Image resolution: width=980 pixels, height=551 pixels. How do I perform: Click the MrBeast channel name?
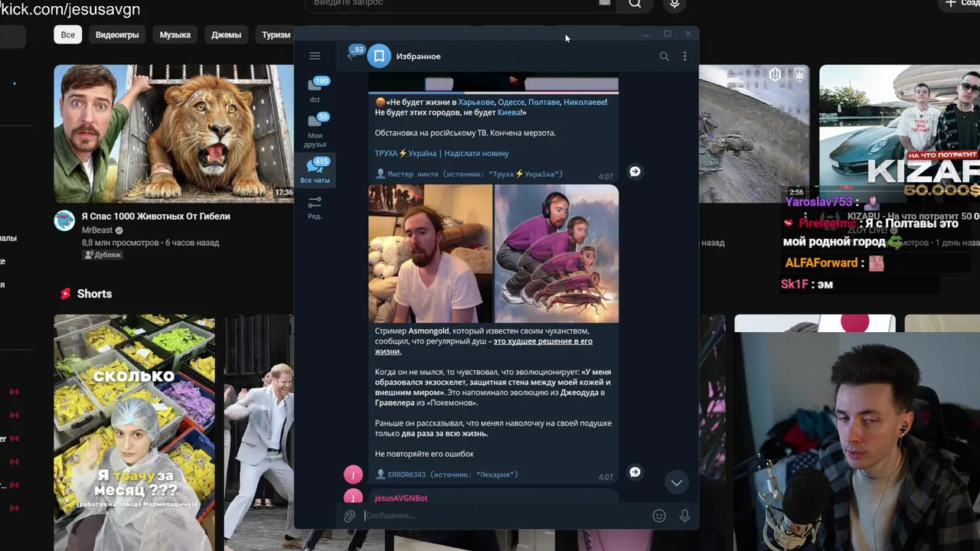coord(97,230)
